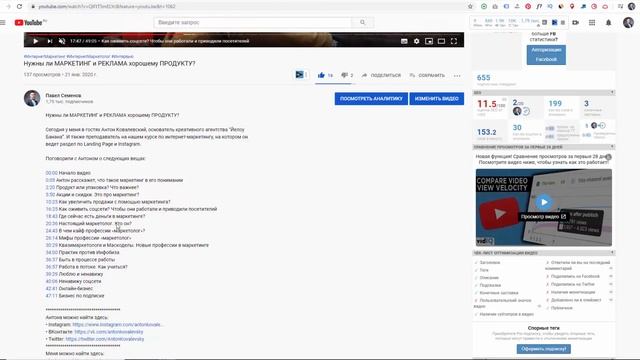Focus the YouTube search field
The image size is (640, 360).
click(253, 22)
